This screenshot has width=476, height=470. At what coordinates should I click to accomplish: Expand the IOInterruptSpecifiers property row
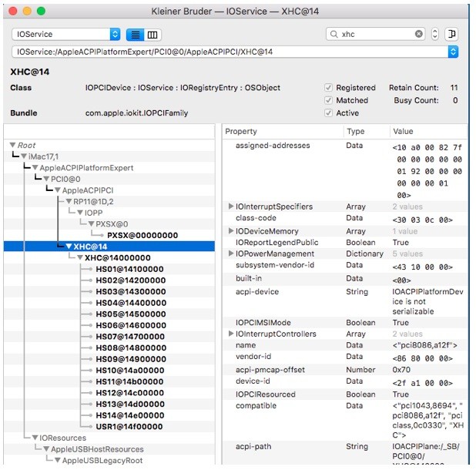point(231,206)
